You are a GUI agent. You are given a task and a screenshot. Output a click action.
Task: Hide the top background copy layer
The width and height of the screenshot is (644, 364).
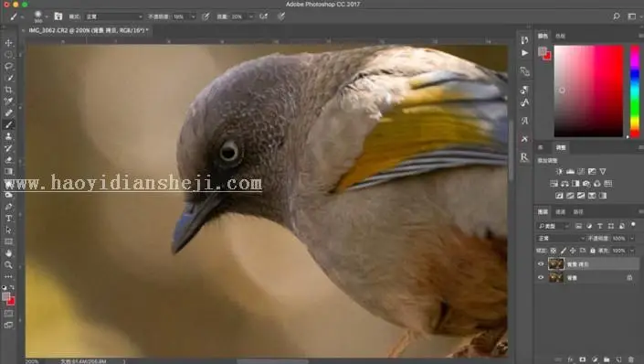pos(541,264)
